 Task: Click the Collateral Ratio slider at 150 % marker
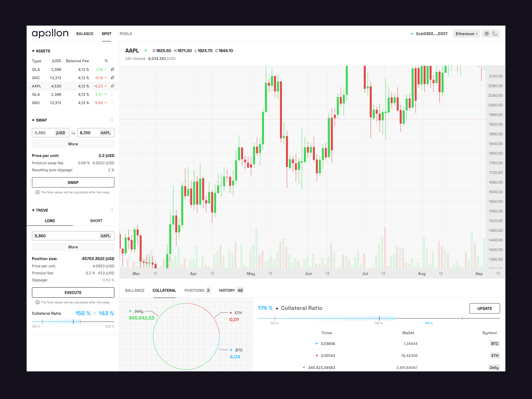click(379, 319)
